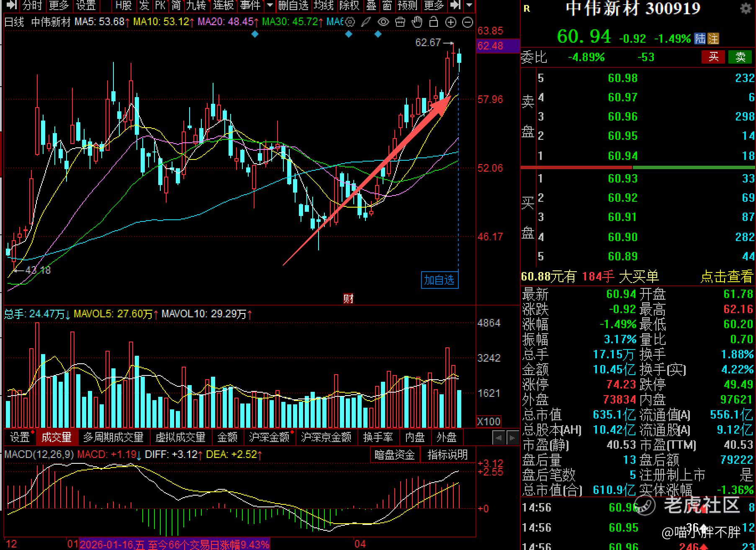This screenshot has height=550, width=756.
Task: Zoom in chart with plus icon
Action: pos(451,22)
